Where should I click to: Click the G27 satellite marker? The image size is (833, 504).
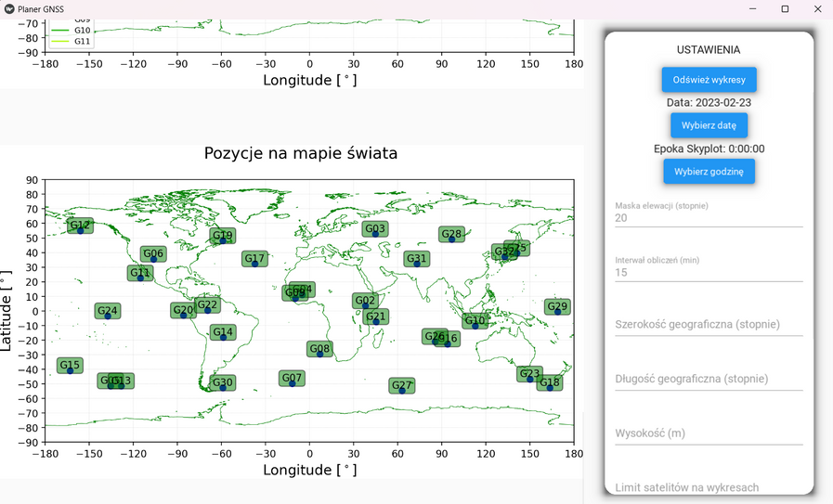coord(401,386)
